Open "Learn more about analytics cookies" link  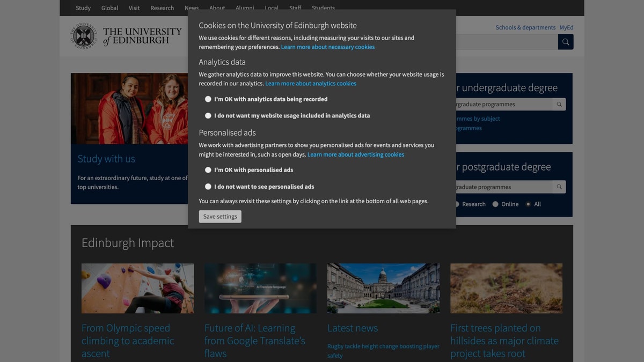click(x=310, y=84)
